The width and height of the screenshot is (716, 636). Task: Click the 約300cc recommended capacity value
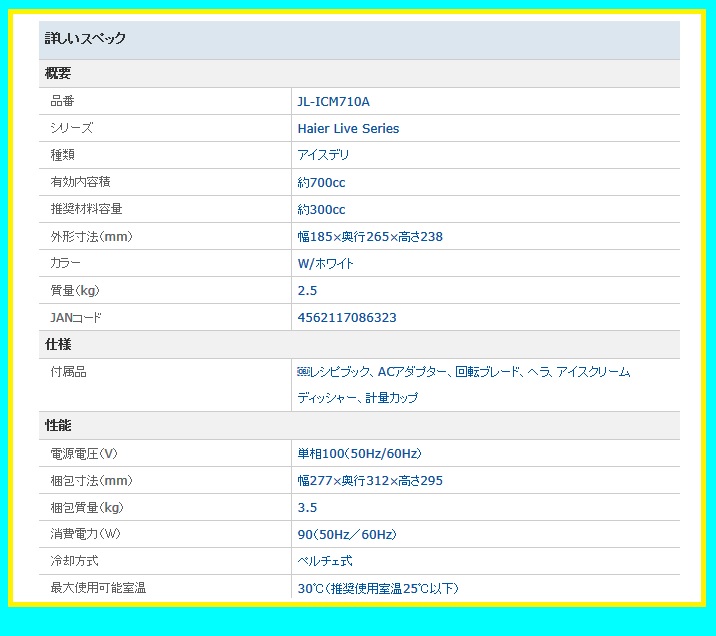(x=321, y=210)
